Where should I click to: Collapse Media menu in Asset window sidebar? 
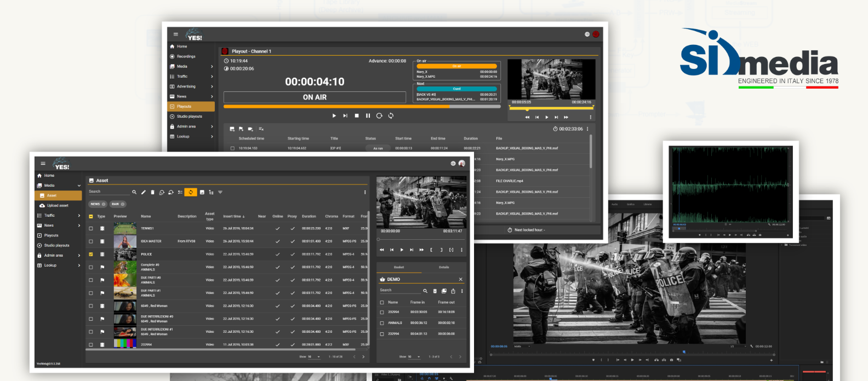79,186
